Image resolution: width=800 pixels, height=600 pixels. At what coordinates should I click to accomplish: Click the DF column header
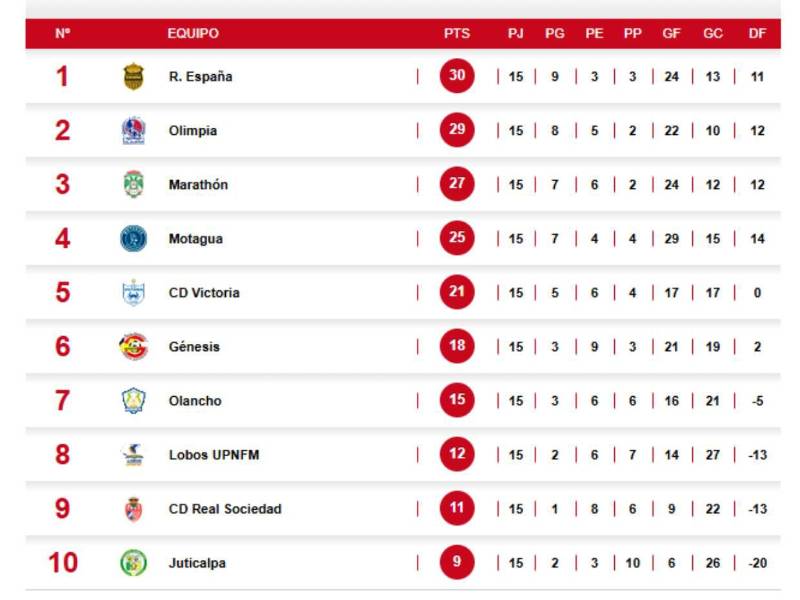[x=757, y=33]
